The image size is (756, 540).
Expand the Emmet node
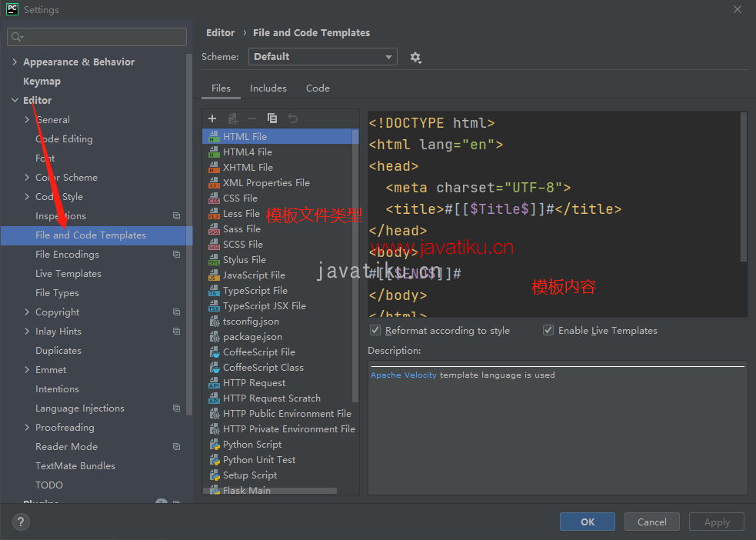click(27, 370)
